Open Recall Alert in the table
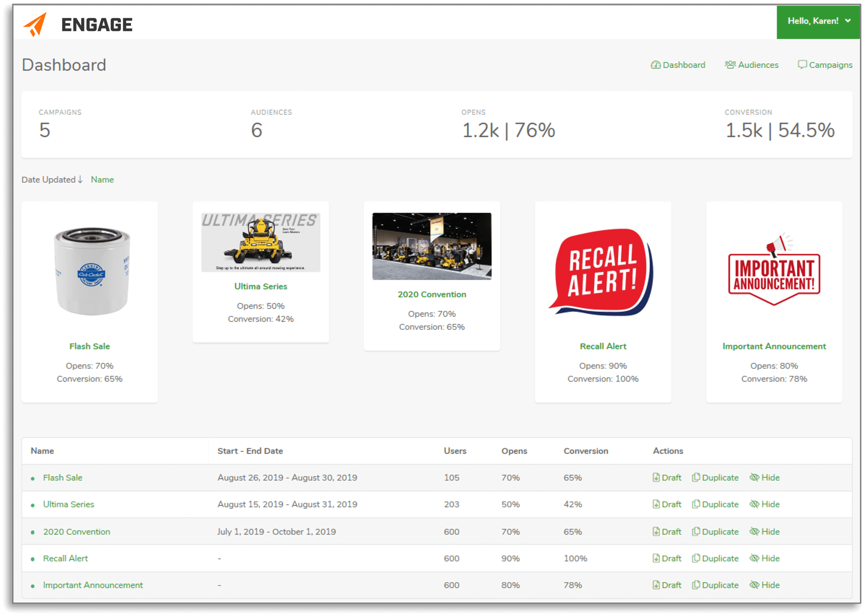 coord(65,558)
